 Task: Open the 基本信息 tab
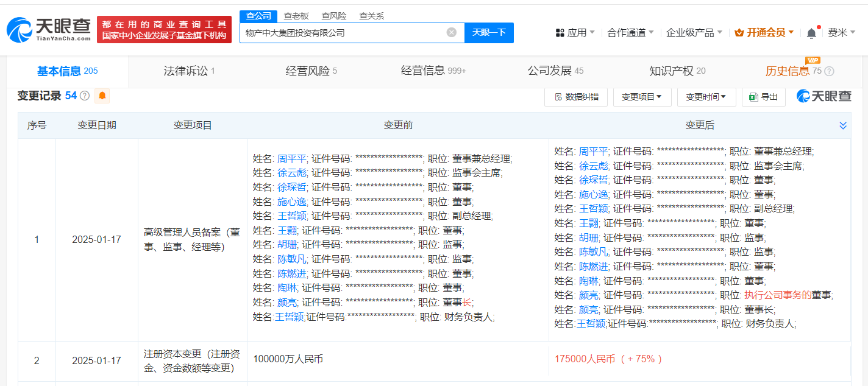point(67,71)
